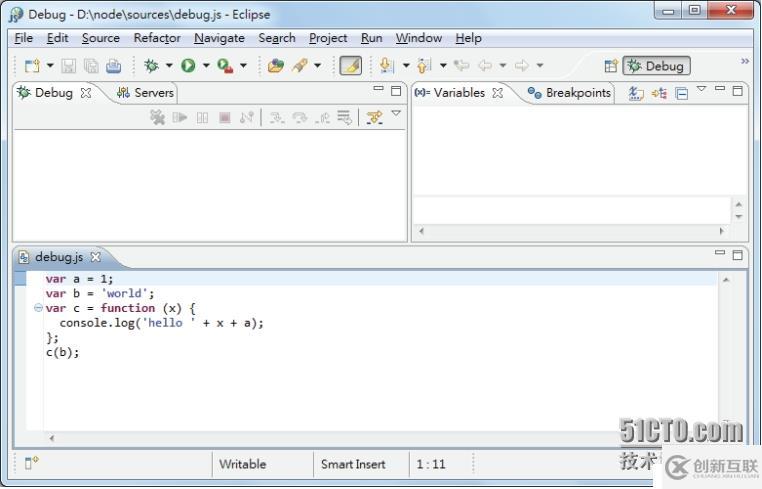
Task: Close the Debug view tab
Action: [x=86, y=93]
